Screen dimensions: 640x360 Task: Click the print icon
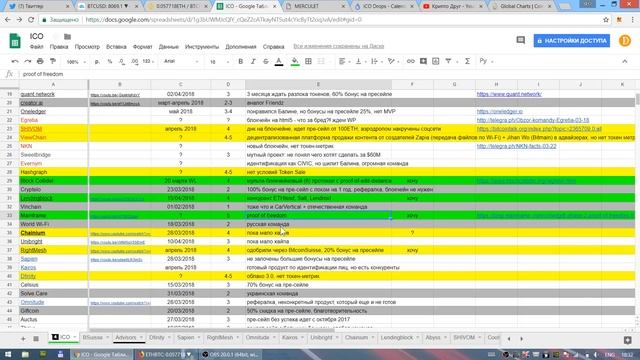pos(40,61)
